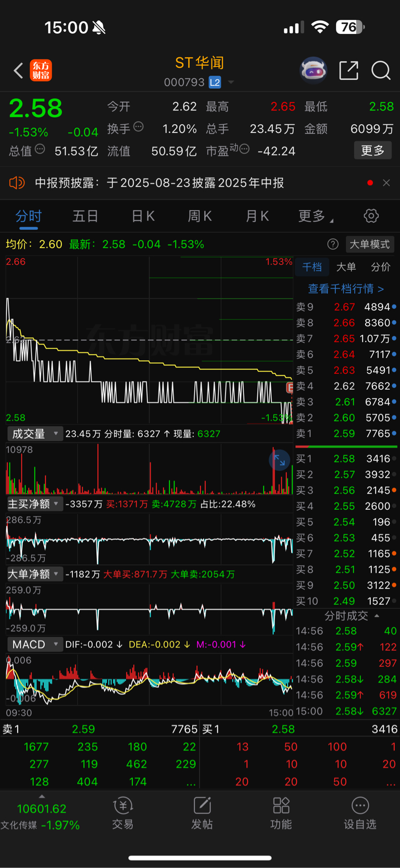Tap the red E marker on chart
This screenshot has width=400, height=868.
tap(290, 387)
